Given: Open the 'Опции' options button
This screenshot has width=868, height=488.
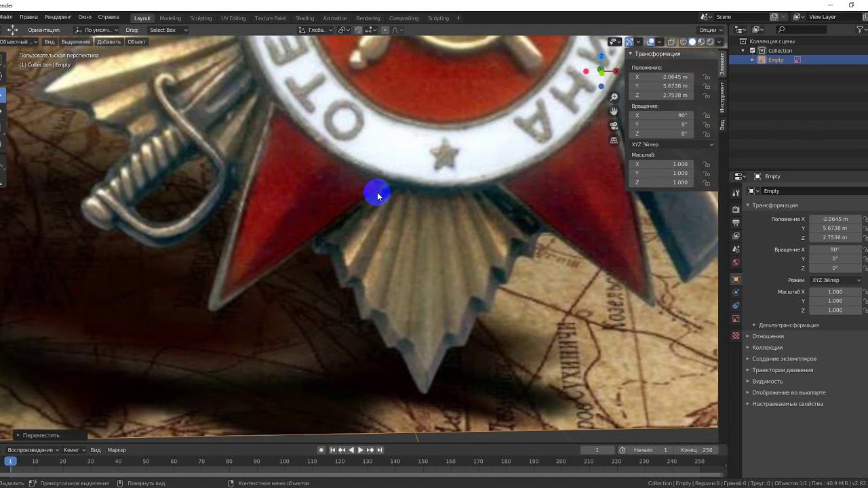Looking at the screenshot, I should coord(710,30).
